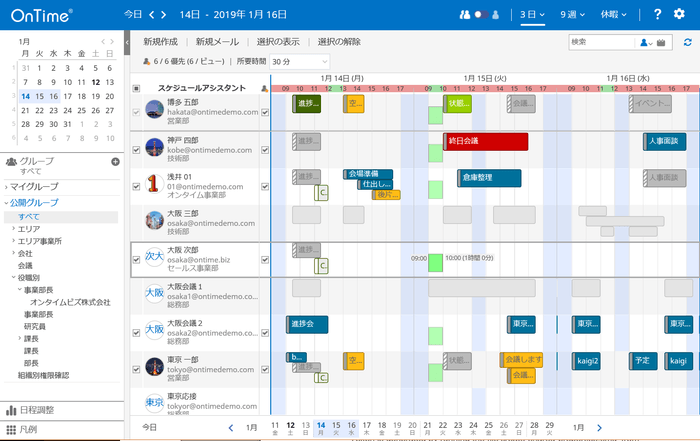Screen dimensions: 700x441
Task: Click the 新規作成 button
Action: click(x=162, y=42)
